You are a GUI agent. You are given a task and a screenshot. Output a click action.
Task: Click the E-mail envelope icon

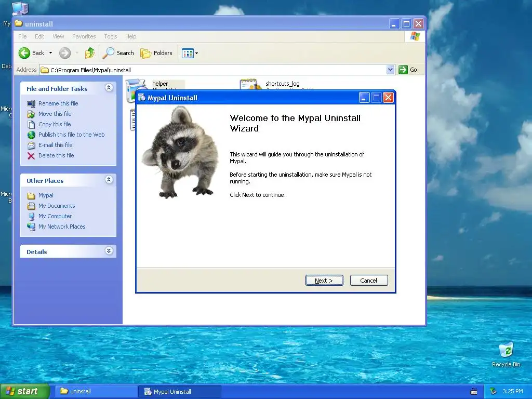31,145
